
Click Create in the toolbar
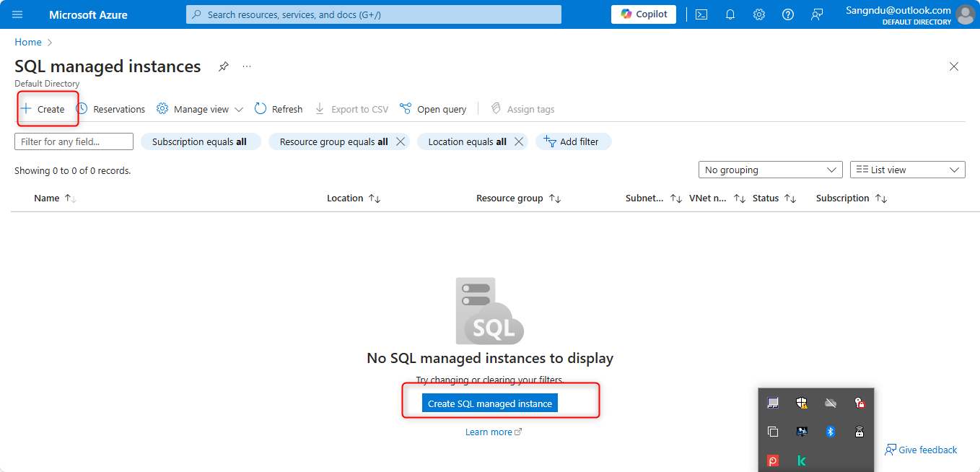point(43,109)
